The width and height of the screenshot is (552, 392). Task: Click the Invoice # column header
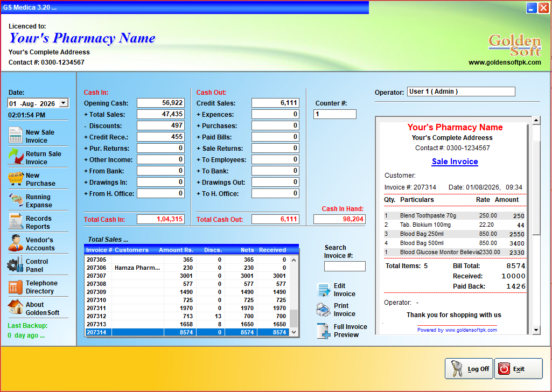[x=99, y=250]
